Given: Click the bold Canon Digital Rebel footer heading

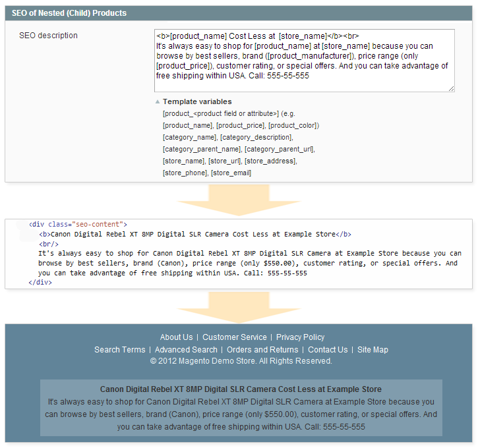Looking at the screenshot, I should pos(241,389).
